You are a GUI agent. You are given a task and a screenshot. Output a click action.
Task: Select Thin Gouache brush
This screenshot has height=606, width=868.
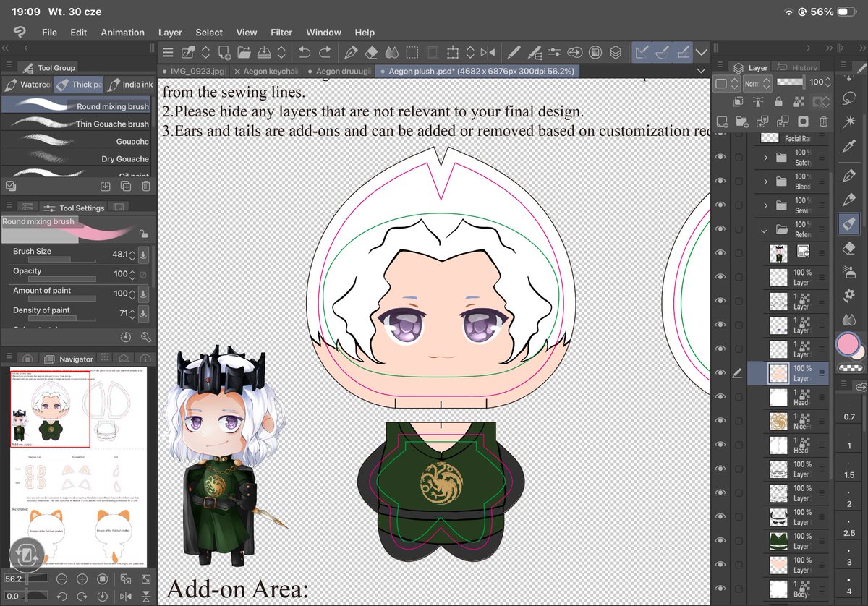tap(76, 124)
